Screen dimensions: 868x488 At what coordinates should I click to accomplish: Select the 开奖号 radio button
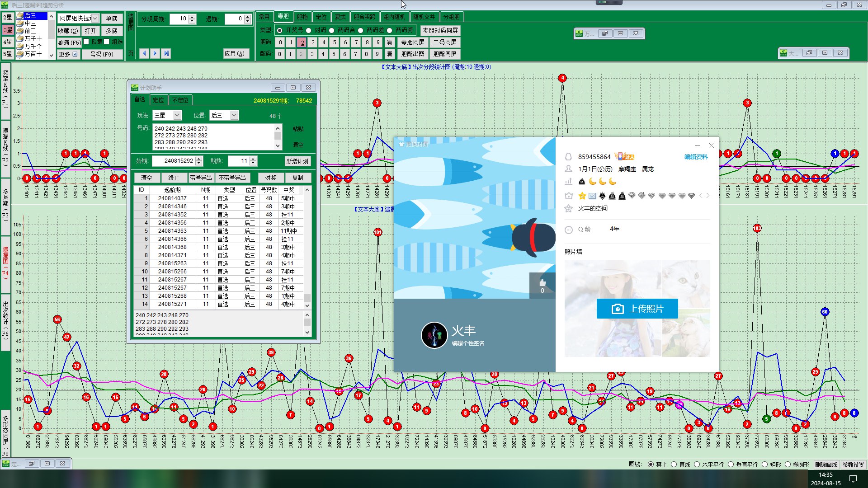[280, 30]
